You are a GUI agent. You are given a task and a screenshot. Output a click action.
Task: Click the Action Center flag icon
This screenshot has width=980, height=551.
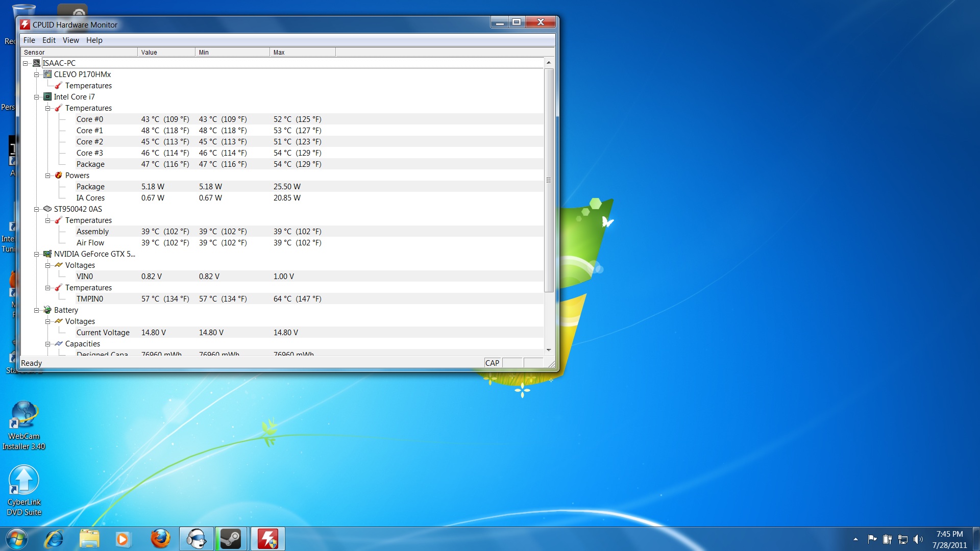pyautogui.click(x=872, y=539)
